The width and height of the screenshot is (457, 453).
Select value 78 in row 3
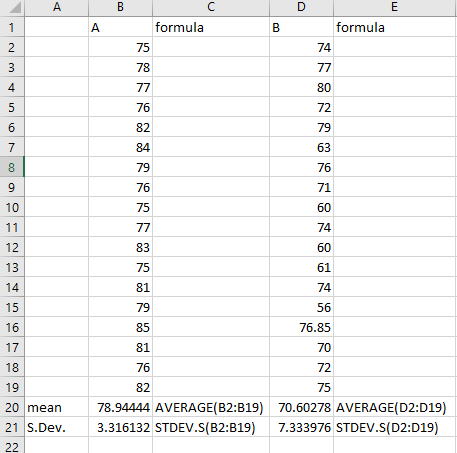120,67
